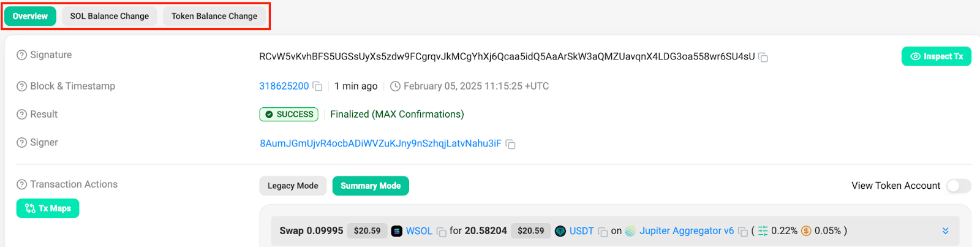Copy the transaction signature

coord(763,57)
